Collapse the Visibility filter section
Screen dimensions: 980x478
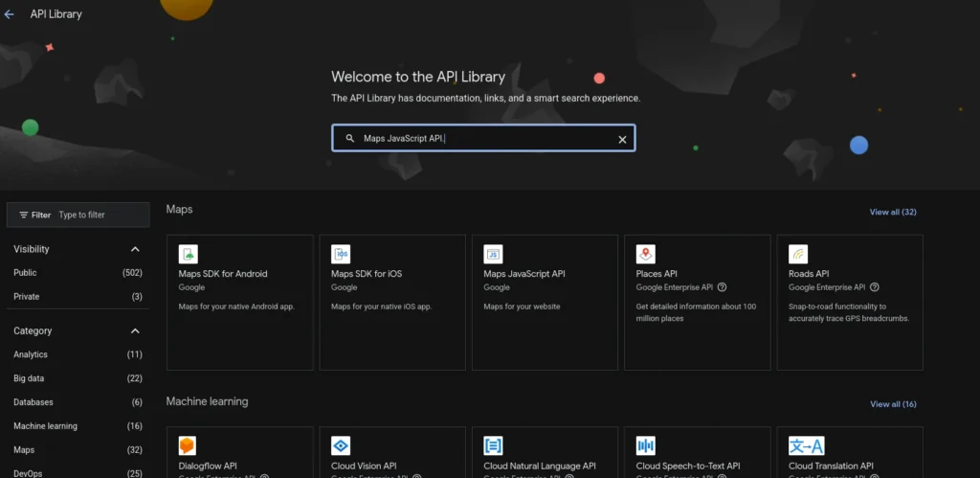coord(135,249)
